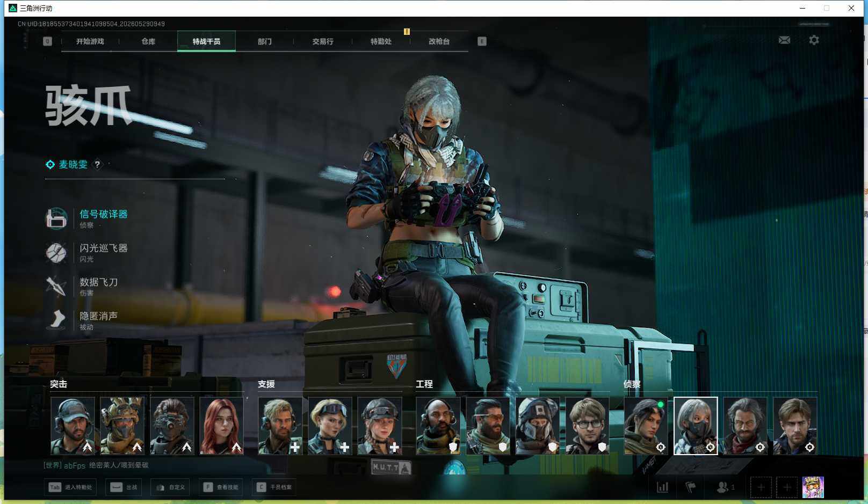Choose the assault operator wearing a cap and headset
Image resolution: width=868 pixels, height=504 pixels.
click(73, 426)
